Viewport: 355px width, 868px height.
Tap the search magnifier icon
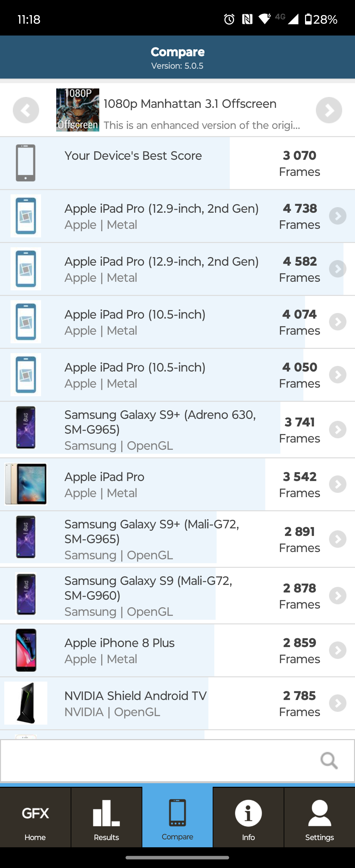pyautogui.click(x=328, y=760)
